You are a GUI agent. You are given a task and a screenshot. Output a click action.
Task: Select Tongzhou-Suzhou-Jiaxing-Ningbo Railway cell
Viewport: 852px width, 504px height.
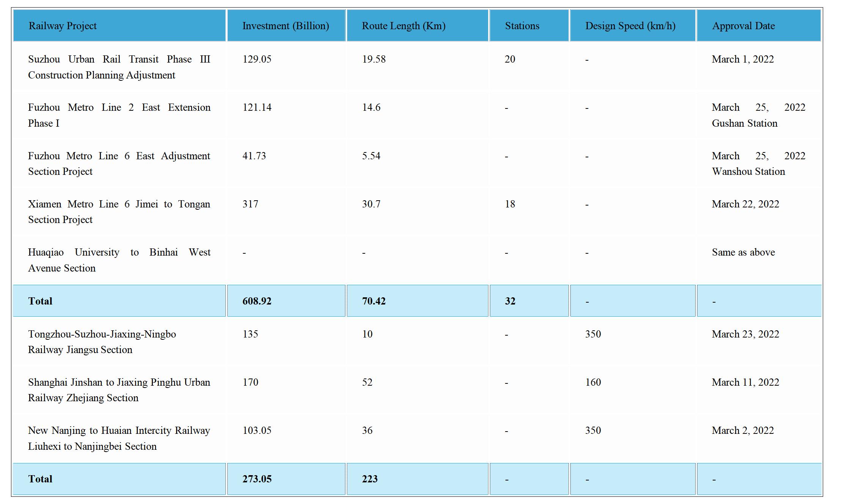pos(102,342)
